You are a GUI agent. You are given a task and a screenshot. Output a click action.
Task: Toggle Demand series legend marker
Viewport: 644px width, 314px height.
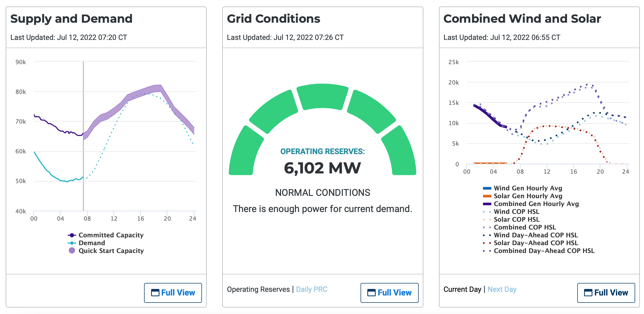[72, 243]
